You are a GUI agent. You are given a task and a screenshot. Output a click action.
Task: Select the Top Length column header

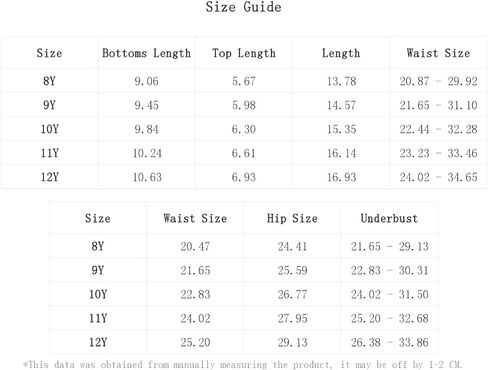pyautogui.click(x=244, y=53)
